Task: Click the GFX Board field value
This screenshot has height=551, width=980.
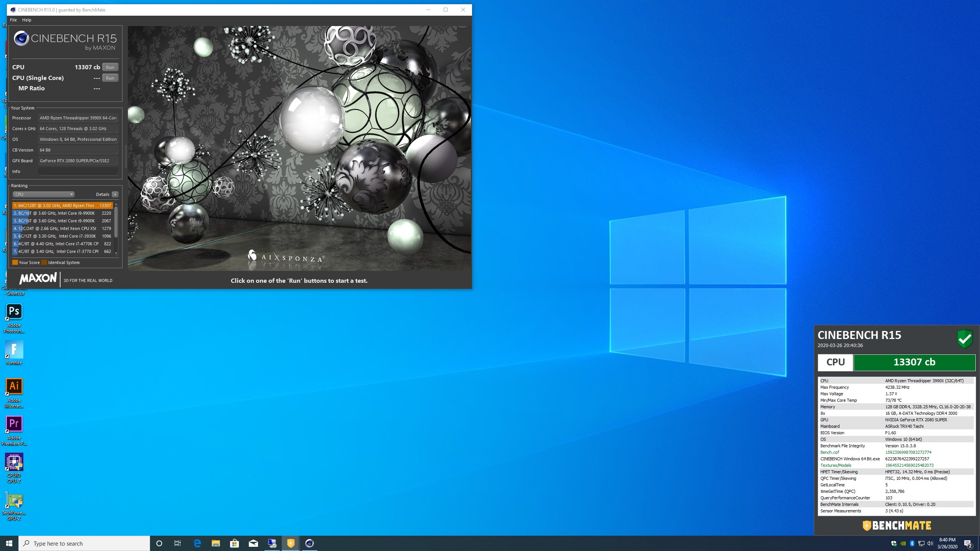Action: [x=78, y=161]
